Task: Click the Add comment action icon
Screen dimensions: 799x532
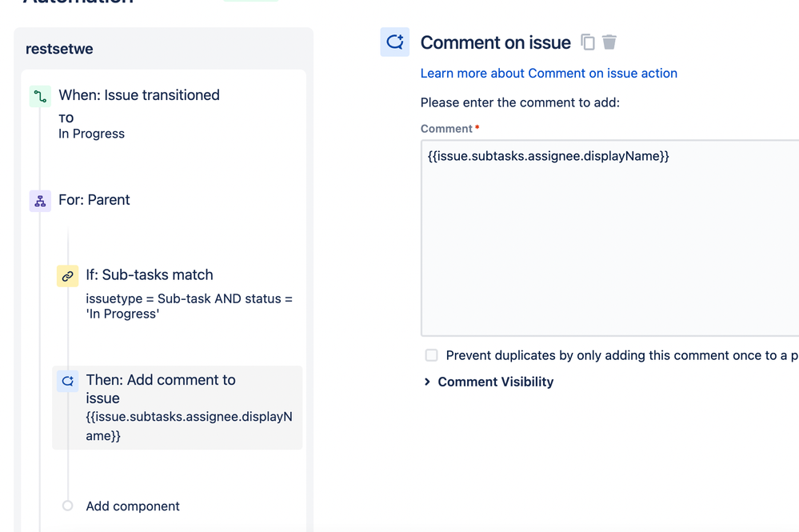Action: tap(67, 380)
